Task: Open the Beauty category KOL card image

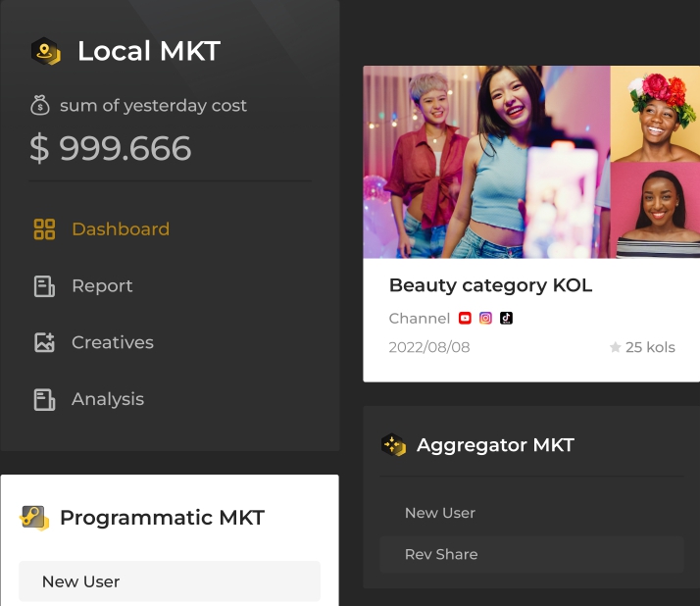Action: [x=531, y=162]
